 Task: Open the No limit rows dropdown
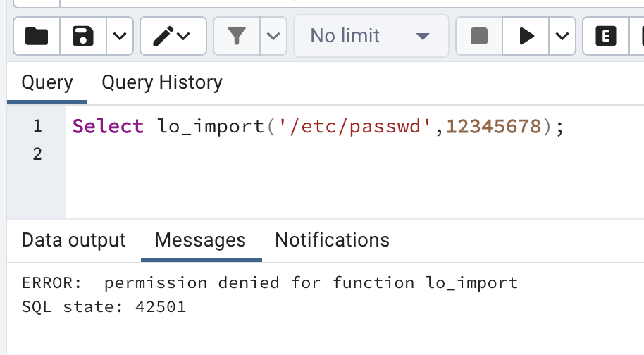371,36
